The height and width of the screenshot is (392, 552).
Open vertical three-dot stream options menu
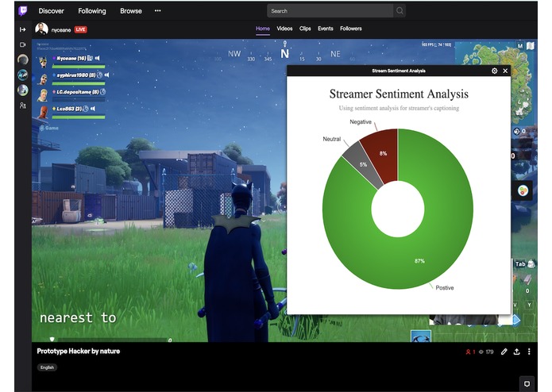[529, 352]
